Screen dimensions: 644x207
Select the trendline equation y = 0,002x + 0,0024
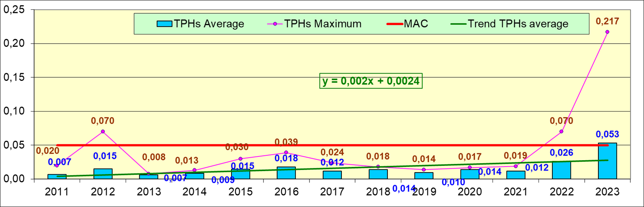tap(371, 81)
